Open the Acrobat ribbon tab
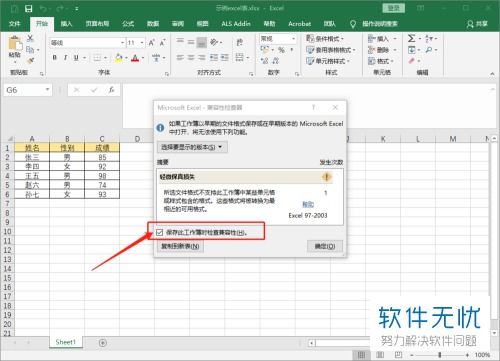This screenshot has height=361, width=500. point(299,24)
